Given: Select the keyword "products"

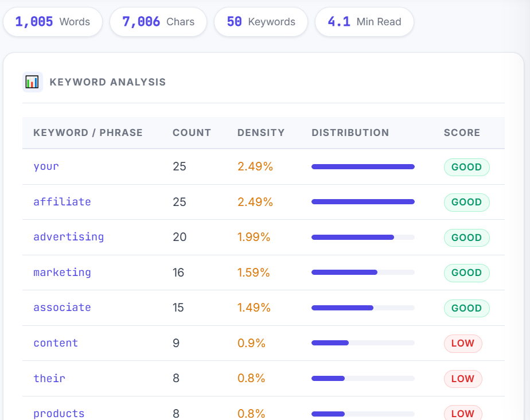Looking at the screenshot, I should (x=59, y=414).
